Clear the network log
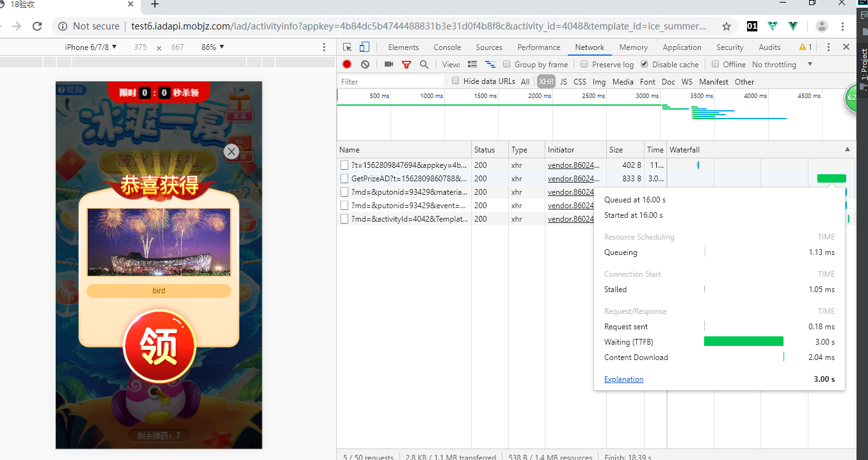Screen dimensions: 868x460 coord(365,65)
